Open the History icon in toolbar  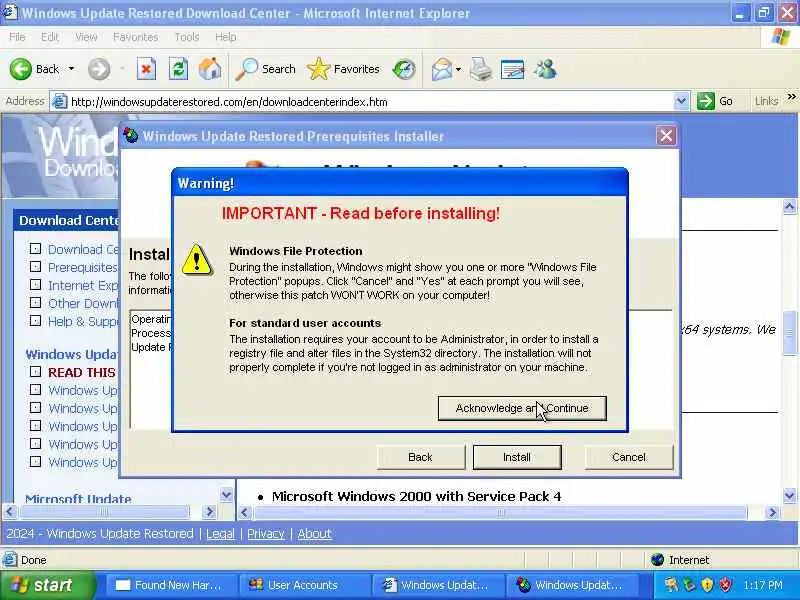point(404,69)
